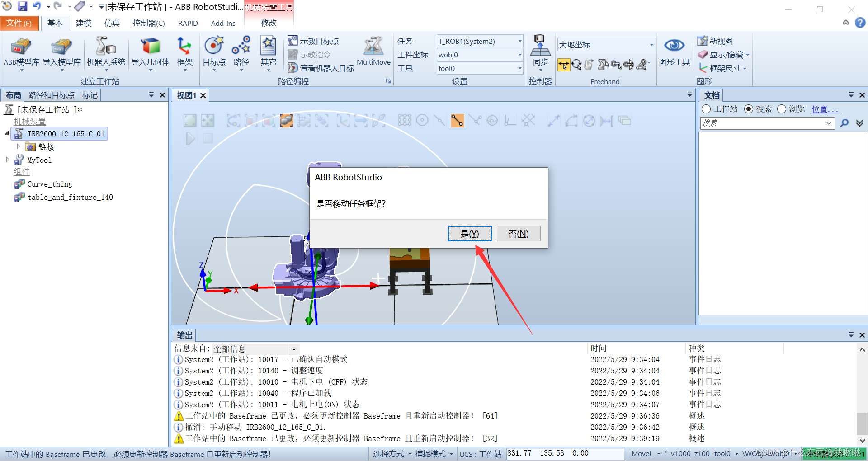Click 查看机器人目标 button
868x461 pixels.
point(321,68)
